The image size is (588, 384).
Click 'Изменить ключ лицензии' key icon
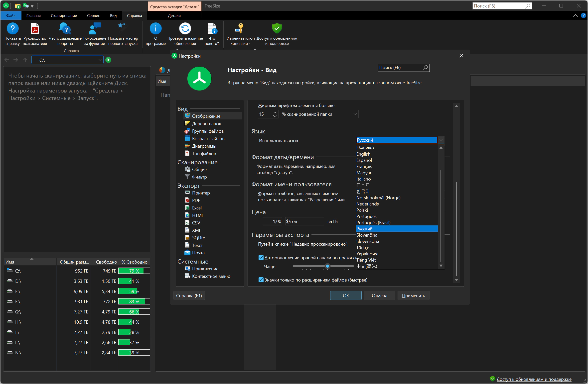(240, 29)
